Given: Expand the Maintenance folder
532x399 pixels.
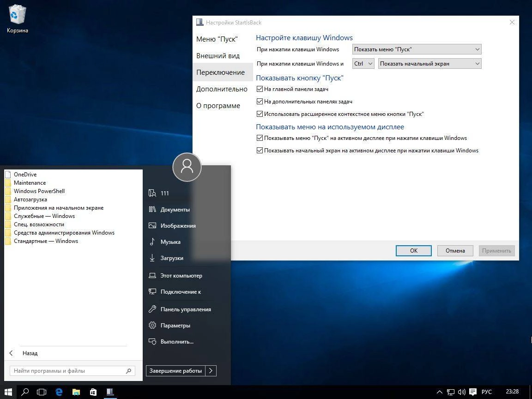Looking at the screenshot, I should pyautogui.click(x=30, y=182).
